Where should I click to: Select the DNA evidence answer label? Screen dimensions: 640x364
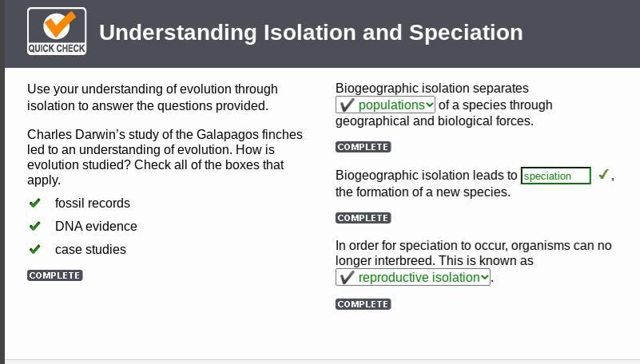pyautogui.click(x=96, y=227)
